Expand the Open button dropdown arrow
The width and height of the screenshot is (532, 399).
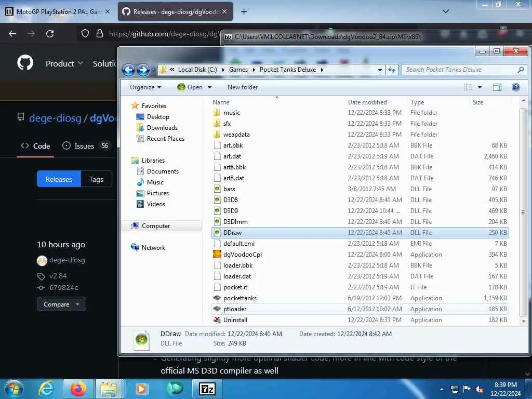[210, 87]
